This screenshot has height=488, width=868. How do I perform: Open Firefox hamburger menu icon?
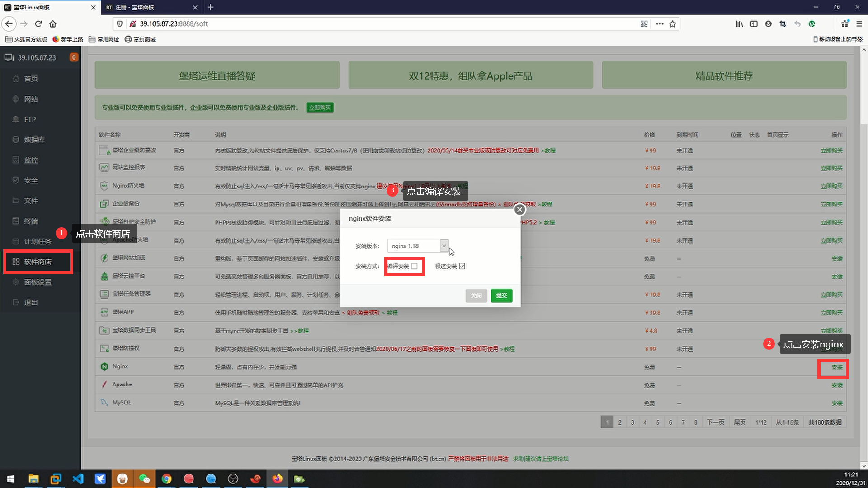pyautogui.click(x=859, y=24)
